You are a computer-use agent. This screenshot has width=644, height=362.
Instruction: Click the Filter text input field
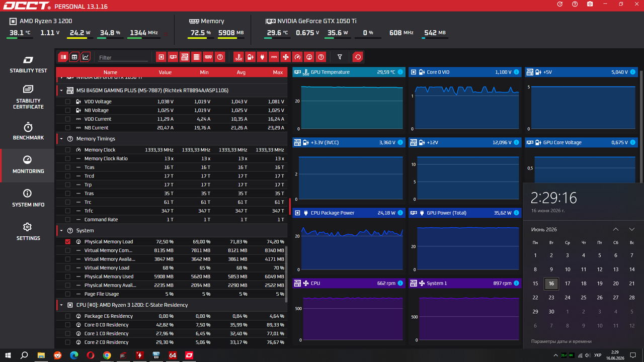click(123, 57)
